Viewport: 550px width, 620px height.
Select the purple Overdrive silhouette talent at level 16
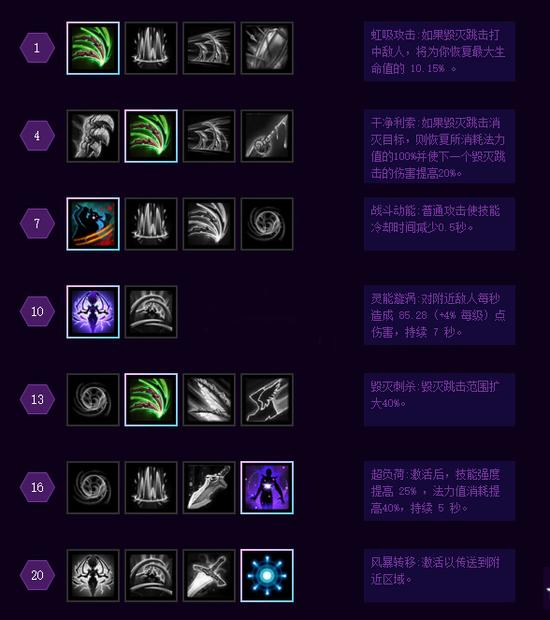click(267, 488)
